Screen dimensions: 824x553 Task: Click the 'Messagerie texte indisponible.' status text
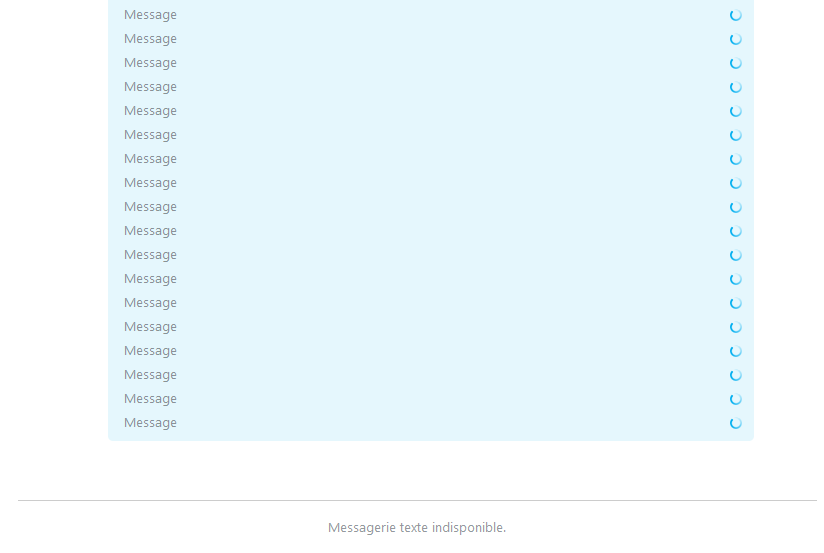tap(417, 527)
